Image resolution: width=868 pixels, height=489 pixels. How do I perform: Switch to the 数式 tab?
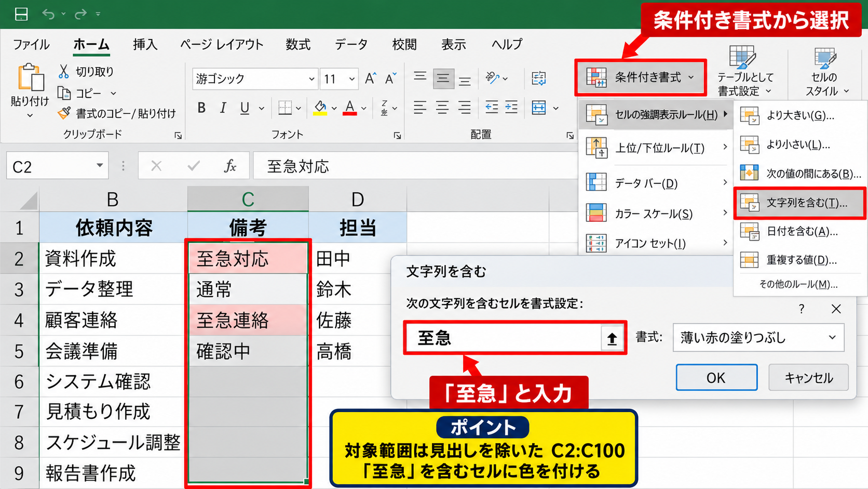tap(298, 45)
